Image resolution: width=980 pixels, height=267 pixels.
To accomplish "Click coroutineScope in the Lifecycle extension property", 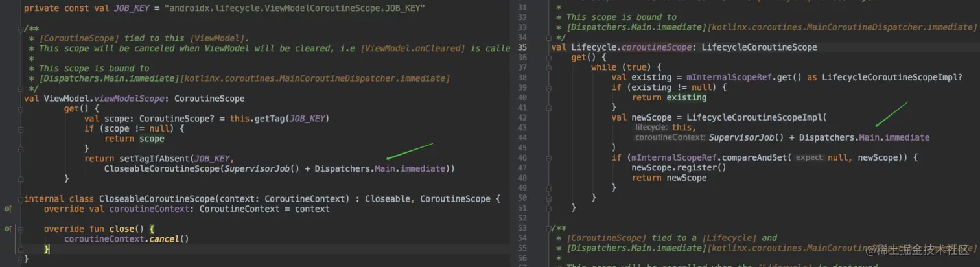I will tap(655, 47).
